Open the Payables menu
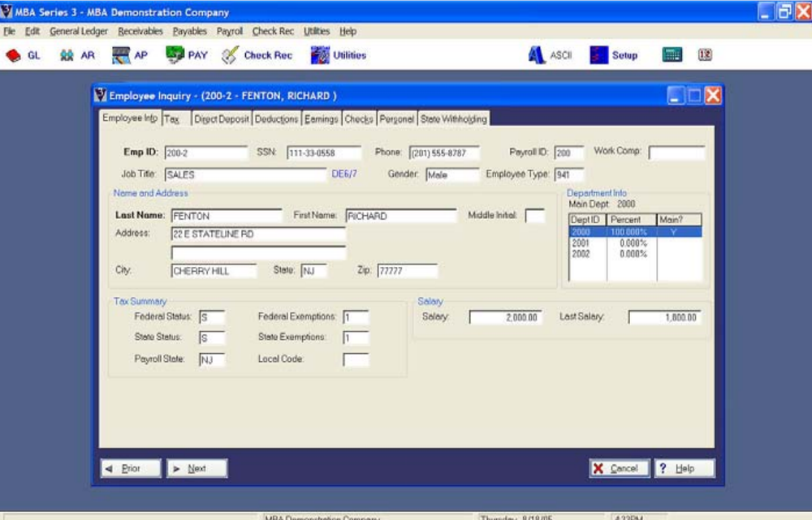812x520 pixels. [x=189, y=32]
